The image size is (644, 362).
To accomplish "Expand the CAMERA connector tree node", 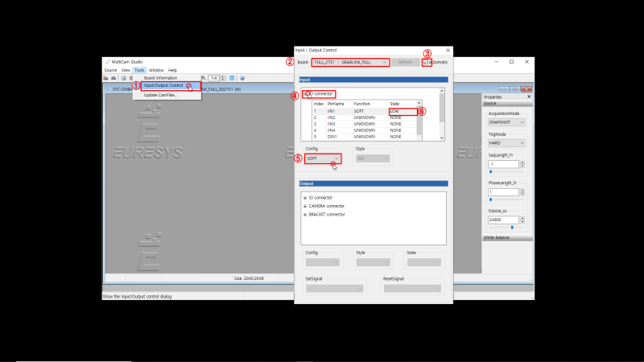I will pyautogui.click(x=305, y=206).
